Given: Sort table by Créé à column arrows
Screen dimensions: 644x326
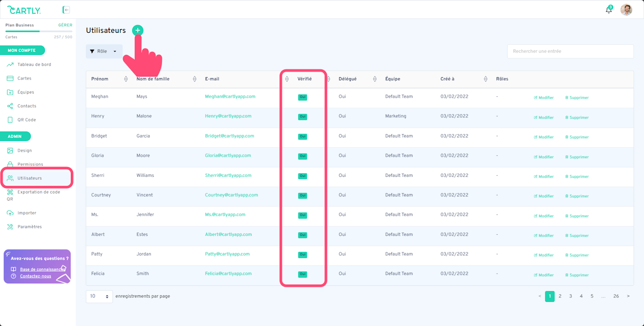Looking at the screenshot, I should pyautogui.click(x=486, y=79).
